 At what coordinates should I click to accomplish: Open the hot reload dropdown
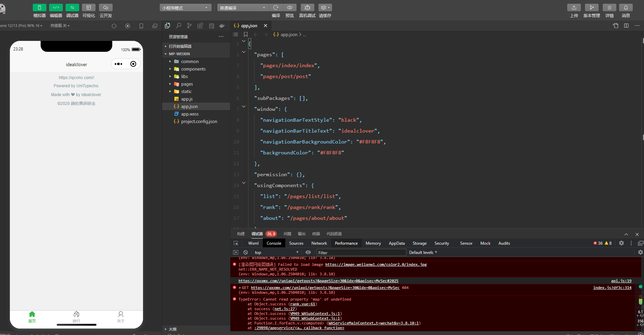click(60, 26)
